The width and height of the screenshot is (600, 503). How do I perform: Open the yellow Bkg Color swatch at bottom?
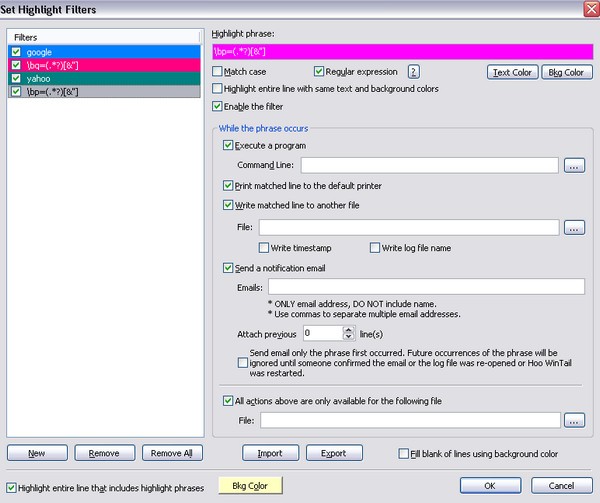[249, 486]
